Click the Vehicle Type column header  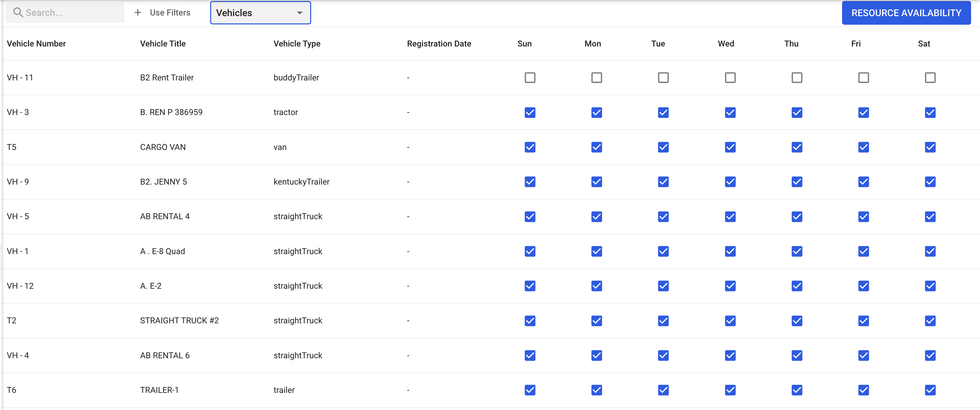(x=297, y=44)
